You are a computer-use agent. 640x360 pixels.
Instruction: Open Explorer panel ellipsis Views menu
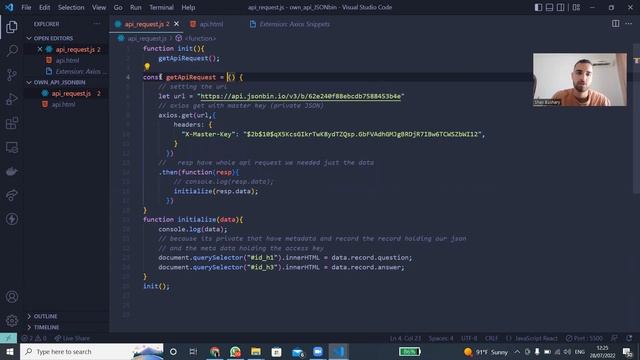97,24
